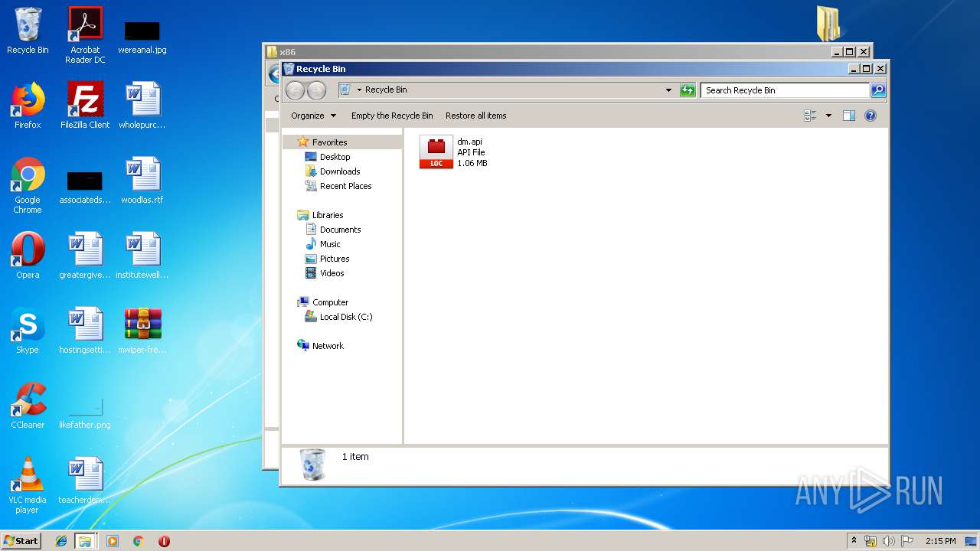This screenshot has height=551, width=980.
Task: Open Recent Places in Favorites
Action: tap(338, 186)
